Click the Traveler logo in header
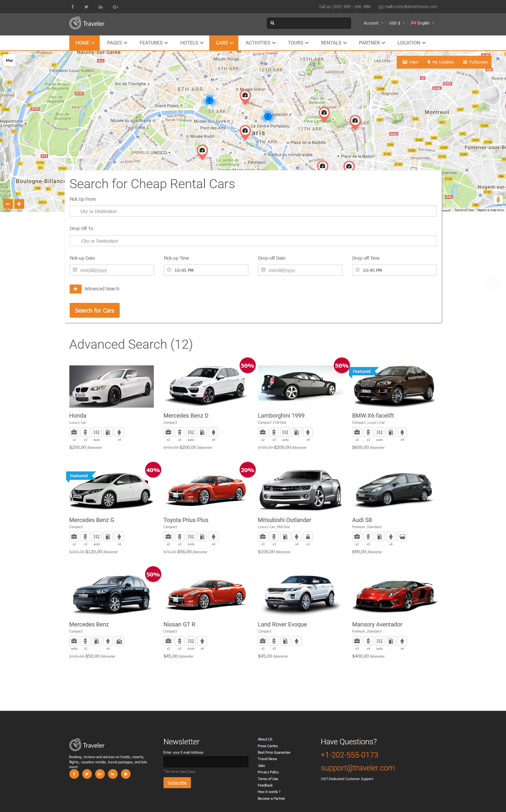The image size is (506, 812). 87,24
